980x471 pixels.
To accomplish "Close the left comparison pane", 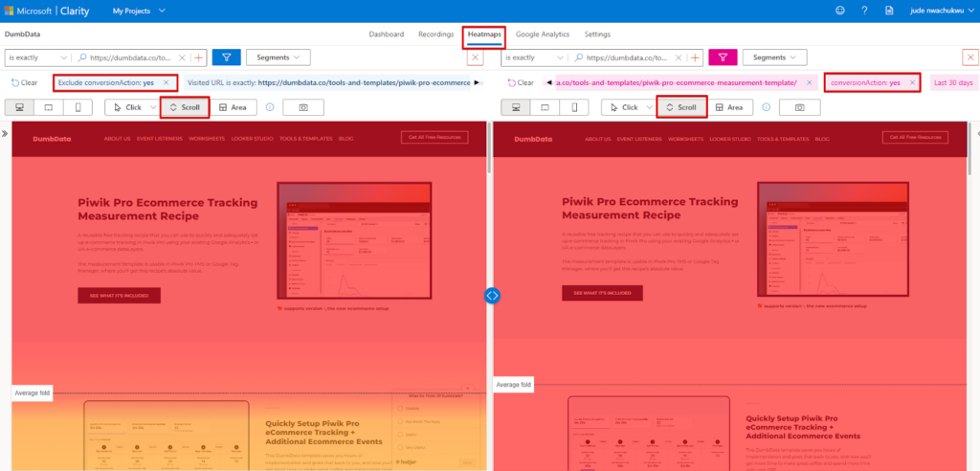I will (x=476, y=57).
